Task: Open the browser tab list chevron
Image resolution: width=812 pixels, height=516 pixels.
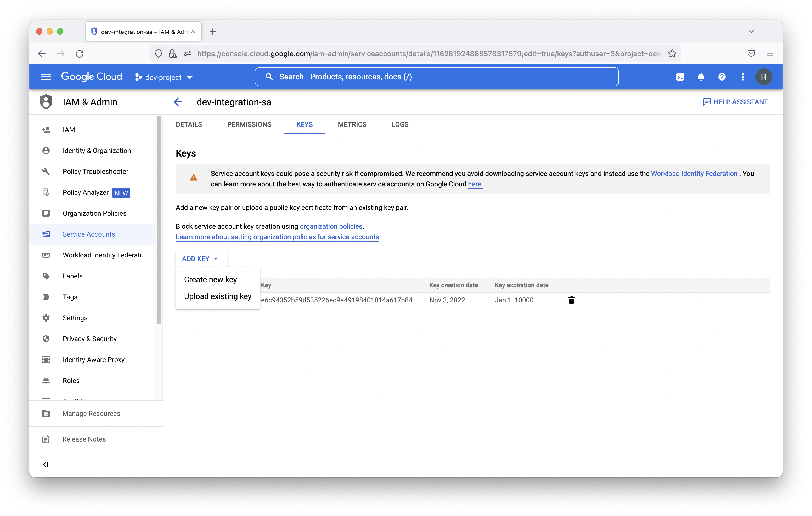Action: point(751,31)
